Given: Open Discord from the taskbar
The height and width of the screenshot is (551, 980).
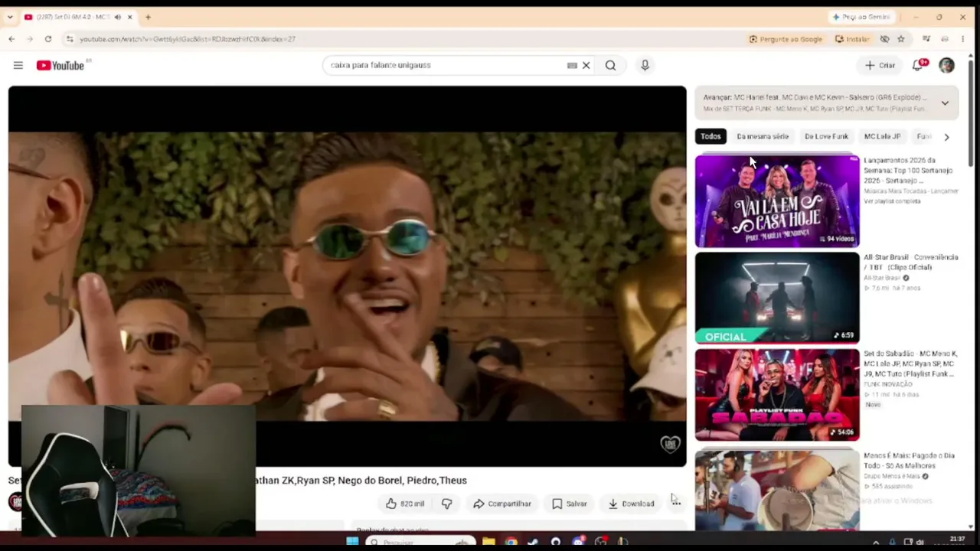Looking at the screenshot, I should (578, 542).
